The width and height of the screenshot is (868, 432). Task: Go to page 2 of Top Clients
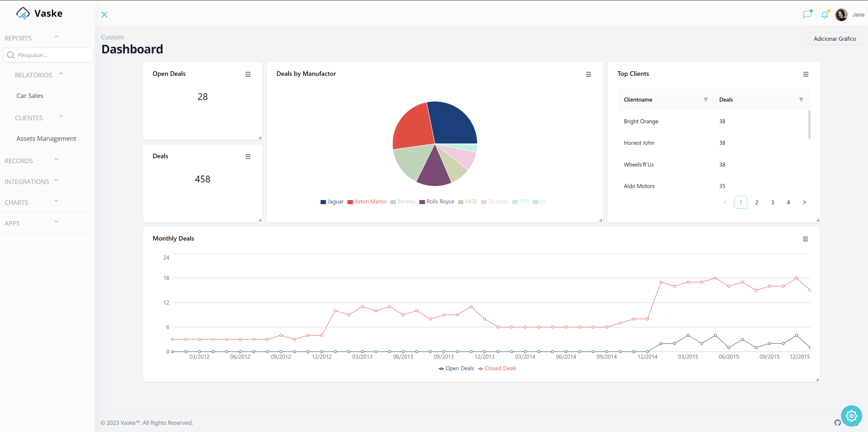[x=757, y=202]
